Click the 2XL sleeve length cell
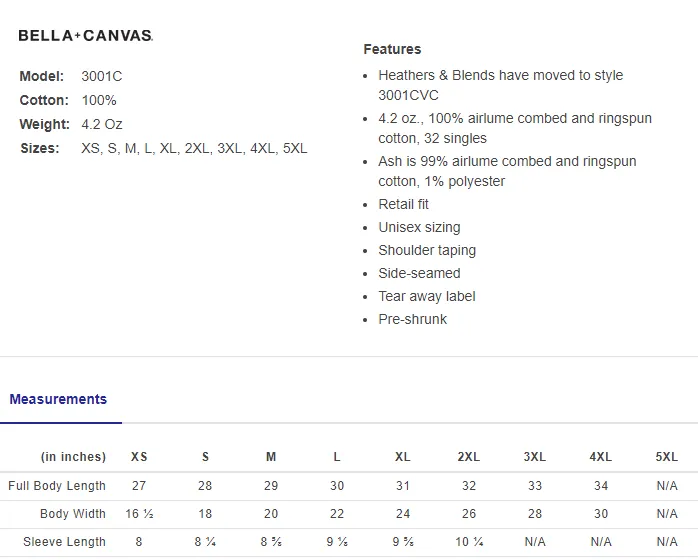Screen dimensions: 698x560 (469, 542)
